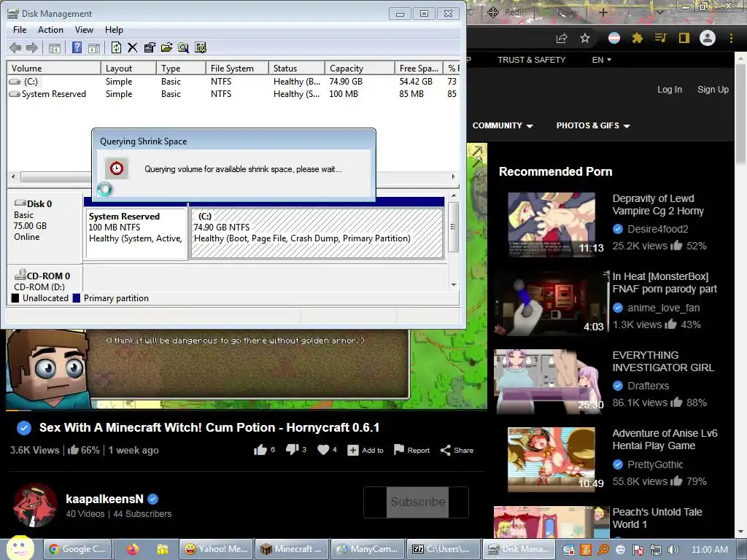Click the Action Center flag icon in tray

click(638, 550)
